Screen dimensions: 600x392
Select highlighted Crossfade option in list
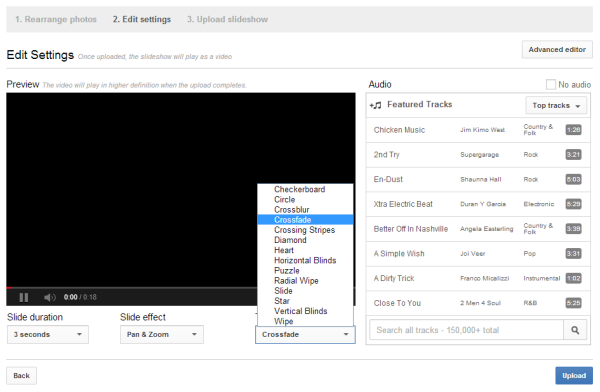pyautogui.click(x=305, y=220)
